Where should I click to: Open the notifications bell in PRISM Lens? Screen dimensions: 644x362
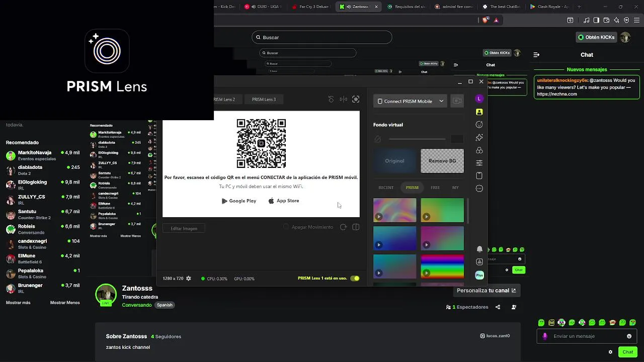479,249
